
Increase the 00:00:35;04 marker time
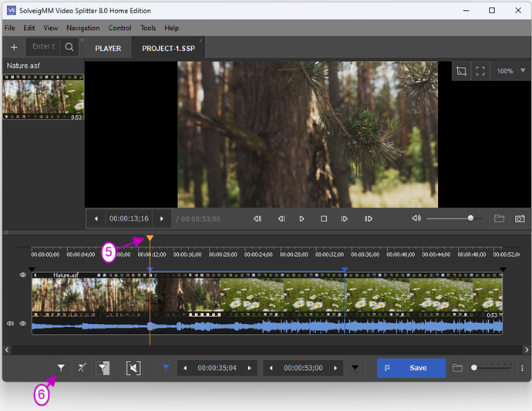coord(249,368)
